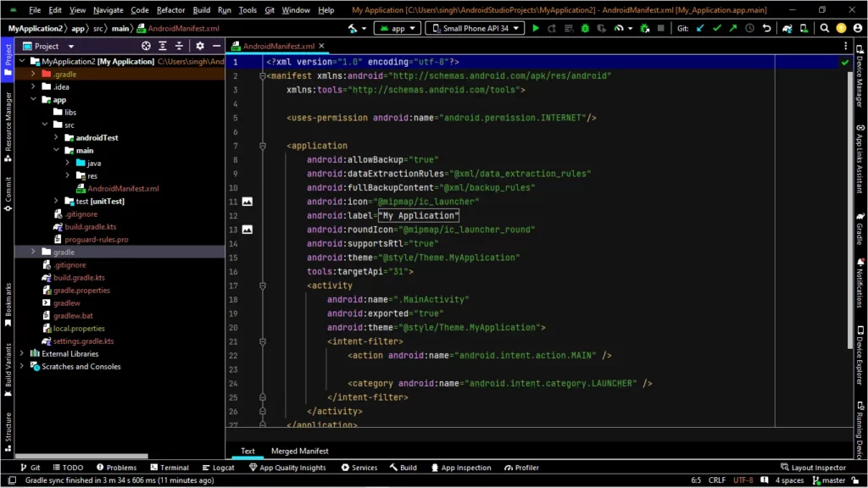Viewport: 868px width, 488px height.
Task: Open the Build menu in the menu bar
Action: [201, 10]
